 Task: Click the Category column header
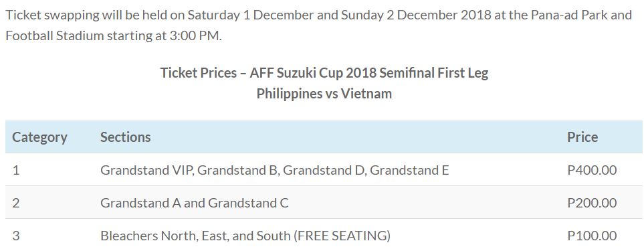point(39,137)
